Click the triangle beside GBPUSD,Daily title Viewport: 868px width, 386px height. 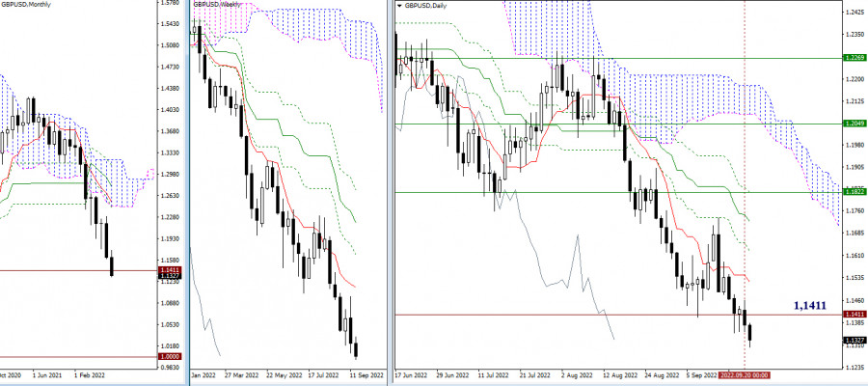(x=400, y=6)
